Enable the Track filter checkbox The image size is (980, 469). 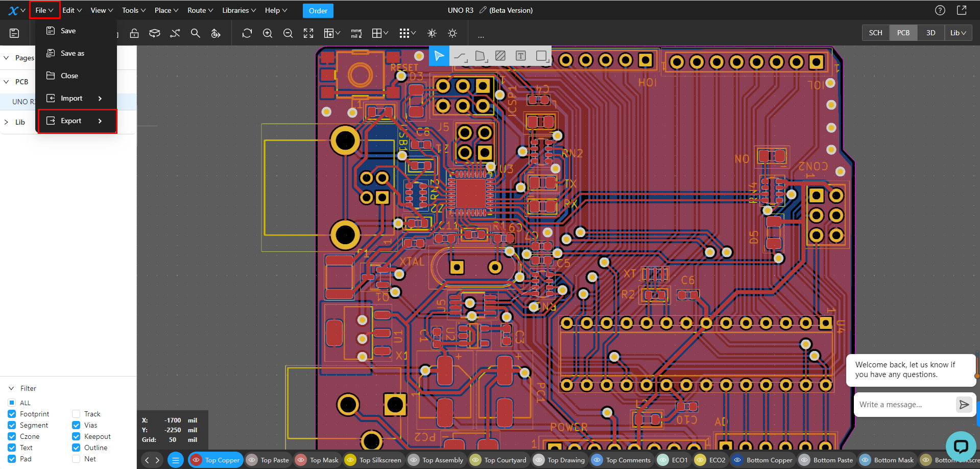76,414
